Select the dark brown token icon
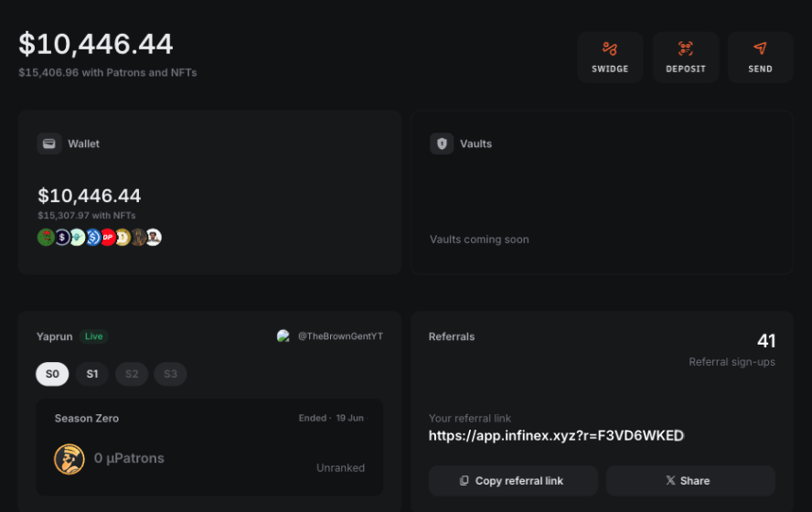Viewport: 812px width, 512px height. pos(138,238)
